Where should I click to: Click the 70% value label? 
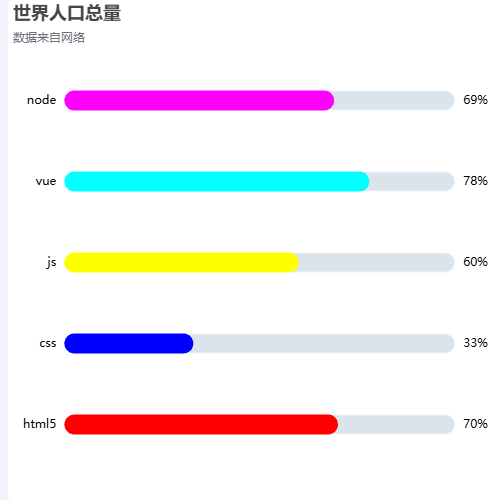point(475,424)
